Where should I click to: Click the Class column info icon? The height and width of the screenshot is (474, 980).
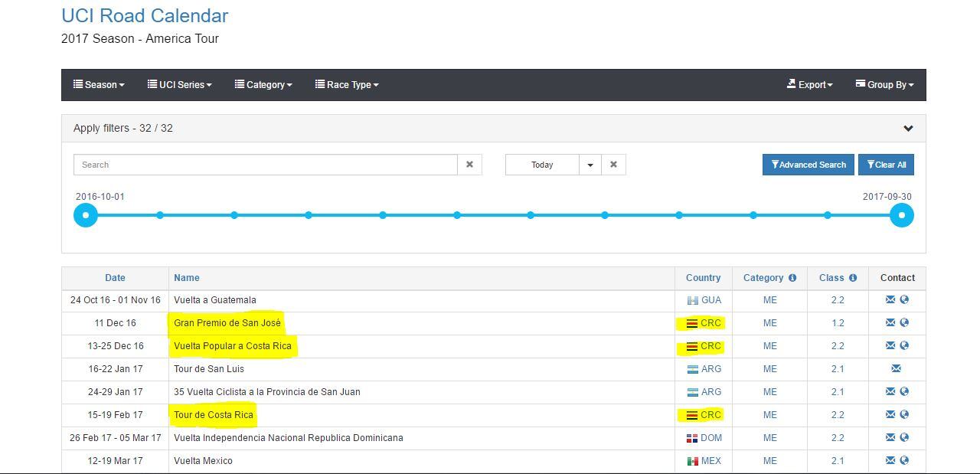point(853,278)
